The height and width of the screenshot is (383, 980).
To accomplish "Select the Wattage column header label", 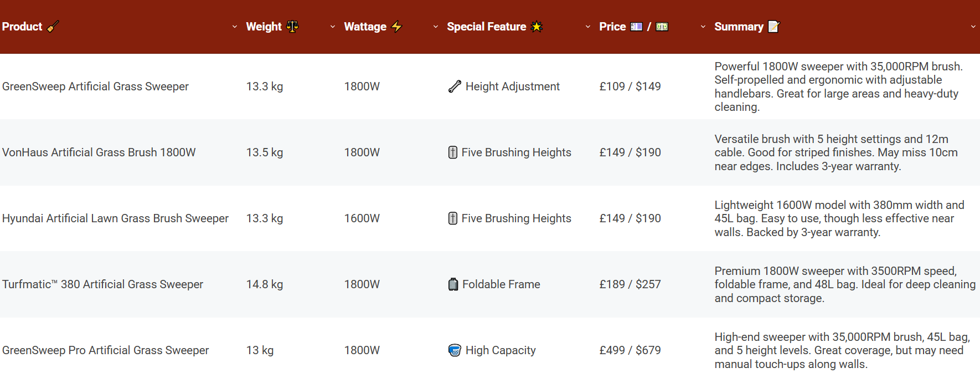I will [x=365, y=27].
